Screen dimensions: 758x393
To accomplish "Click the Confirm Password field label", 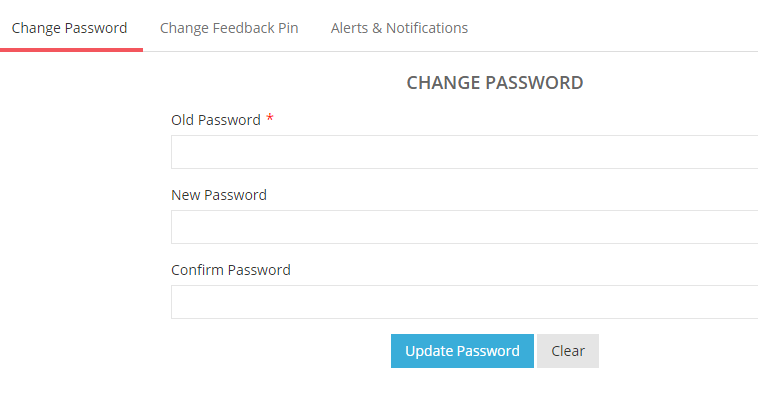I will coord(231,270).
